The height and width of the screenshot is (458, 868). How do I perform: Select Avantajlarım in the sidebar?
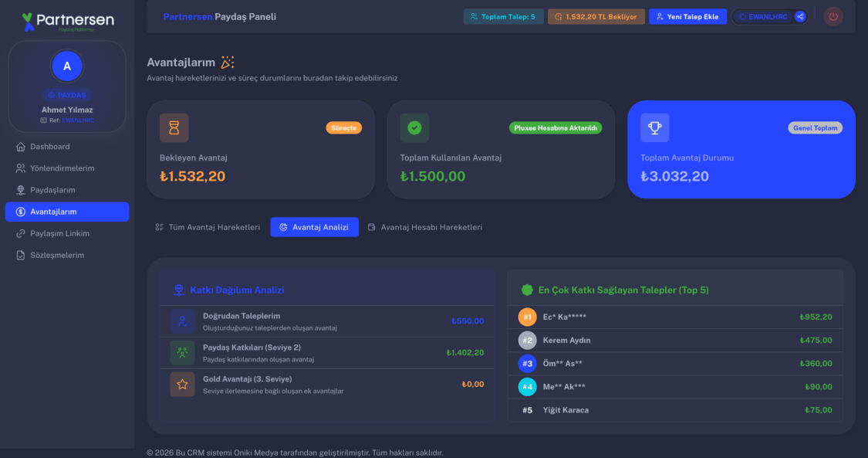click(x=67, y=212)
